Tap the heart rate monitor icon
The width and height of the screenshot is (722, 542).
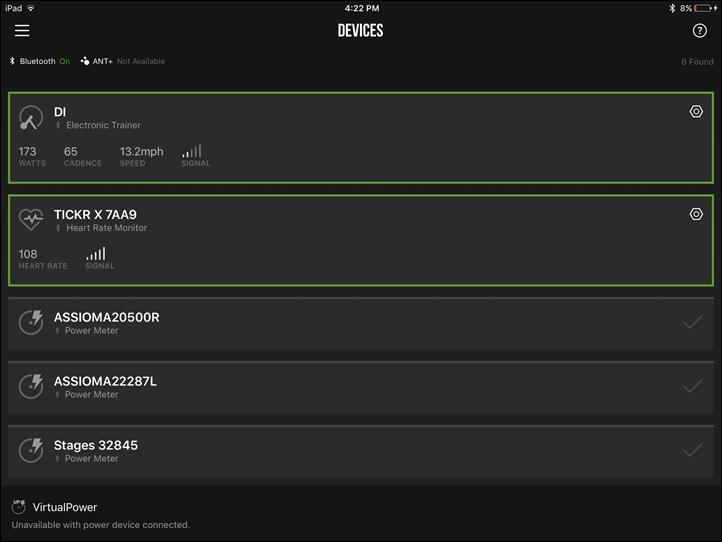point(31,219)
